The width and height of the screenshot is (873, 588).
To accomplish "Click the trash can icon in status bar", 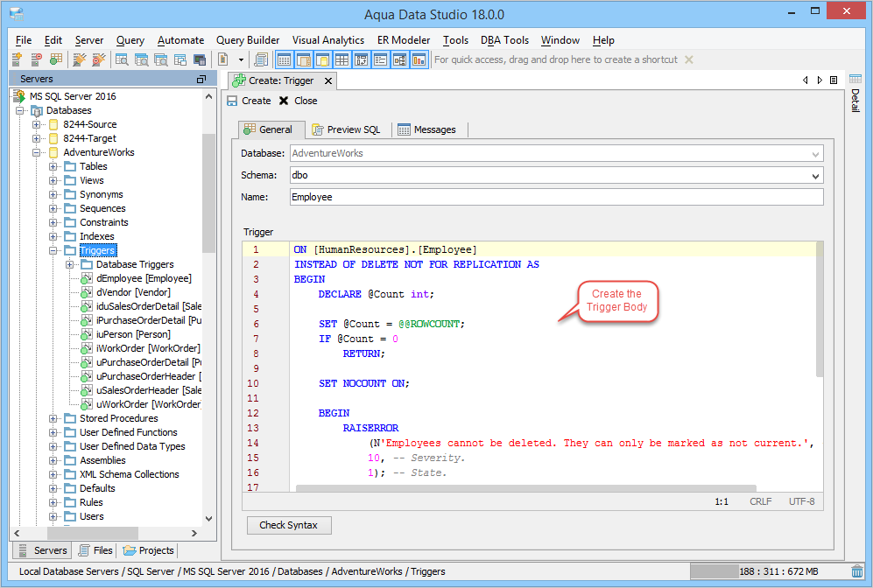I will coord(856,571).
